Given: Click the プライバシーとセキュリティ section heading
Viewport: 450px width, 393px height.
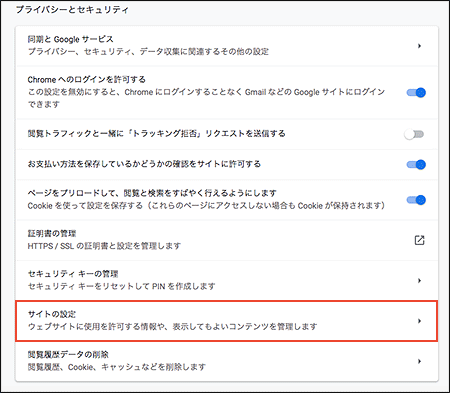Looking at the screenshot, I should [x=72, y=10].
